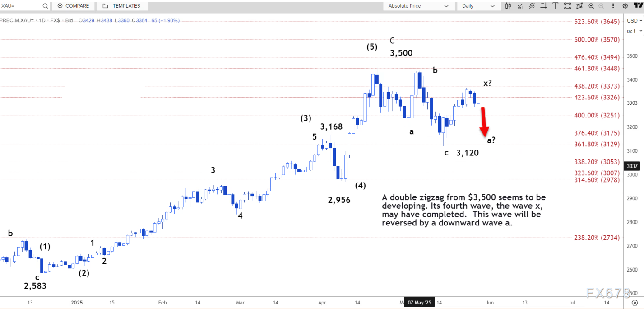
Task: Click the 3037 price label on axis
Action: pos(632,166)
